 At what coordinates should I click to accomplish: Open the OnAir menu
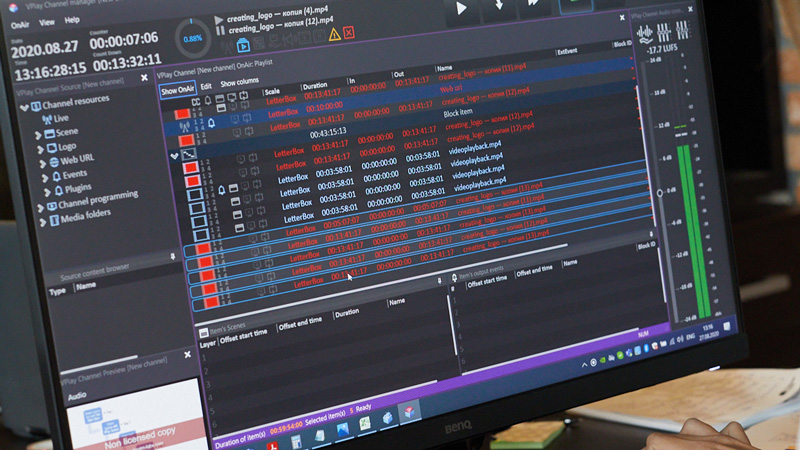click(x=20, y=25)
